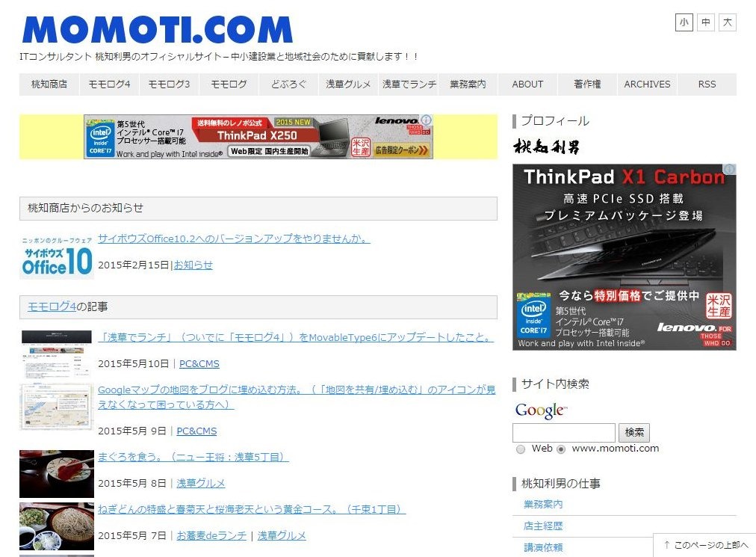Open the Googleマップ embed article link
This screenshot has height=557, width=756.
pyautogui.click(x=297, y=397)
